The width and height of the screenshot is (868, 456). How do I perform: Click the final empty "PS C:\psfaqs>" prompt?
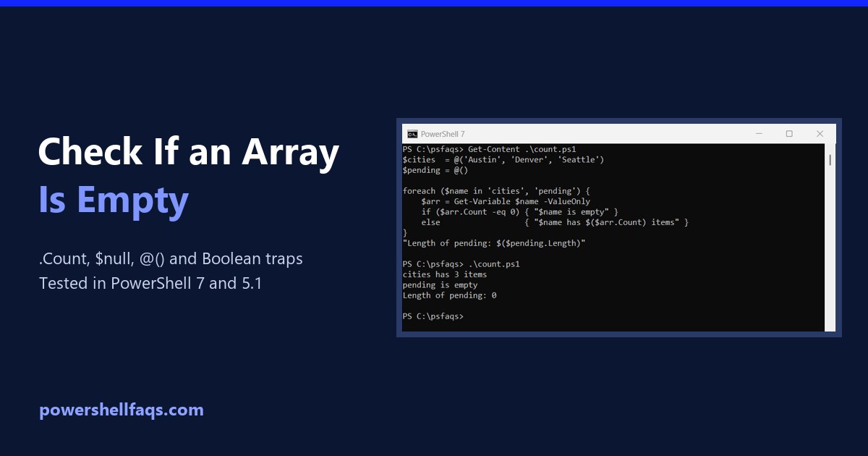433,316
